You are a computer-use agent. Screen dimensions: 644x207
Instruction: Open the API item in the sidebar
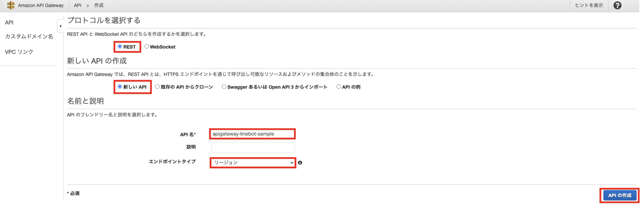click(9, 22)
